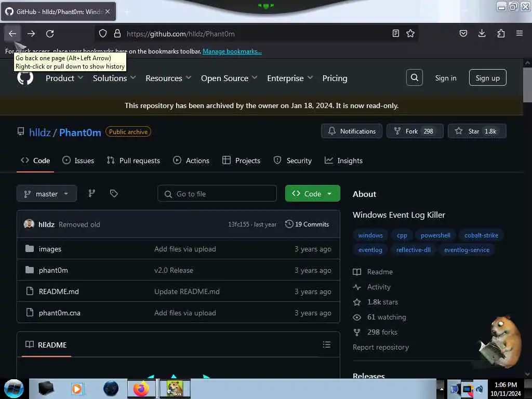This screenshot has height=399, width=532.
Task: Open the dark globe taskbar icon
Action: coord(111,389)
